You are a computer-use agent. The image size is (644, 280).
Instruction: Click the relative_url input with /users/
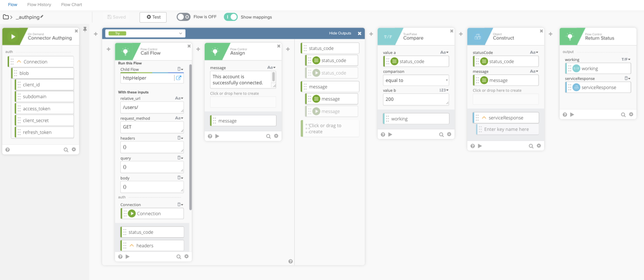click(x=152, y=107)
